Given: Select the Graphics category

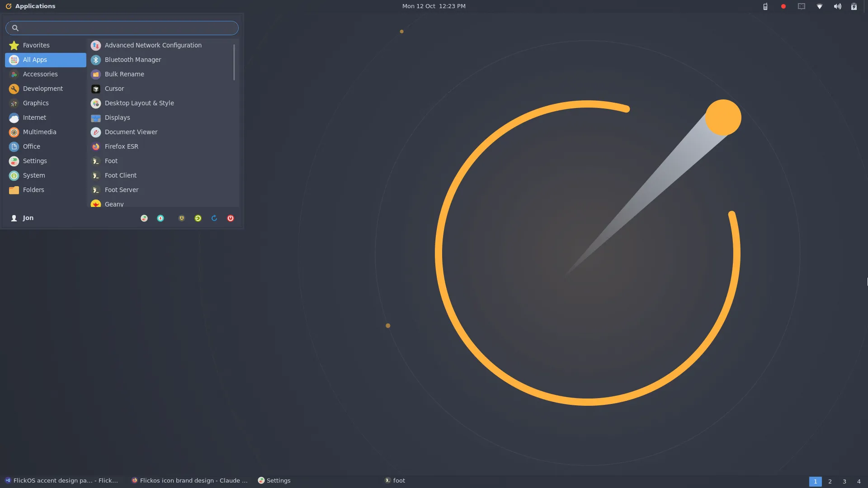Looking at the screenshot, I should tap(46, 103).
